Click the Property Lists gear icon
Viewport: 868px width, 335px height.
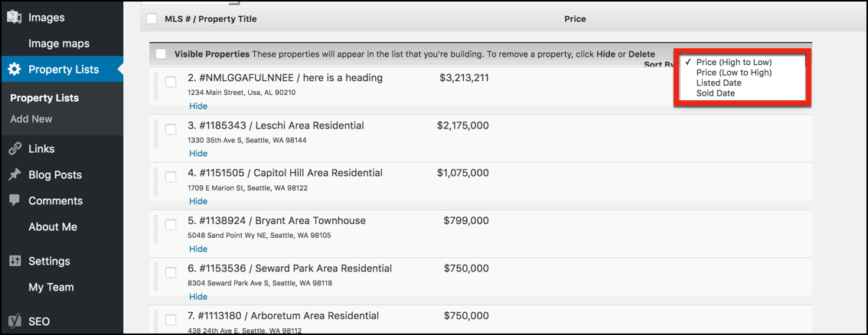(14, 70)
